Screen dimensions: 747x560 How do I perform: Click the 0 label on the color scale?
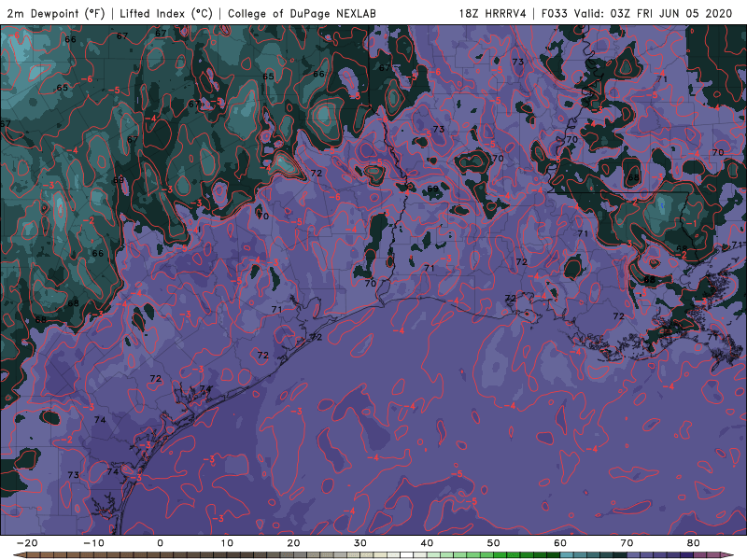[160, 543]
